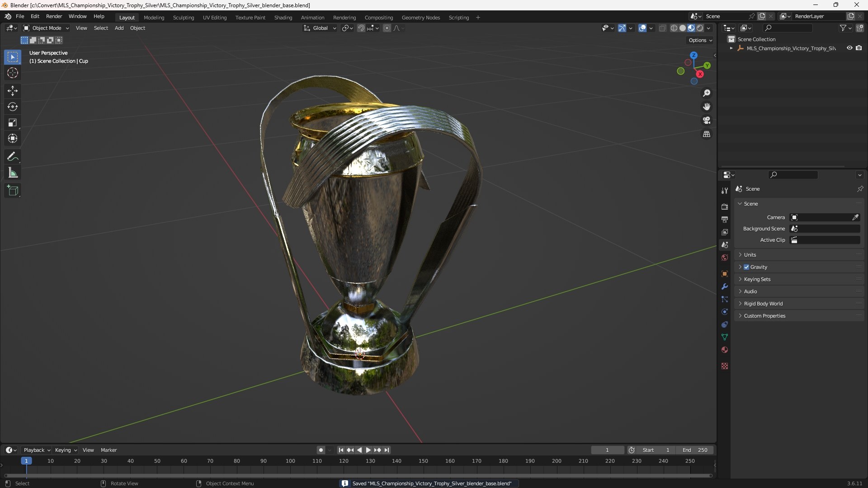The height and width of the screenshot is (488, 868).
Task: Jump to the last frame
Action: [387, 450]
